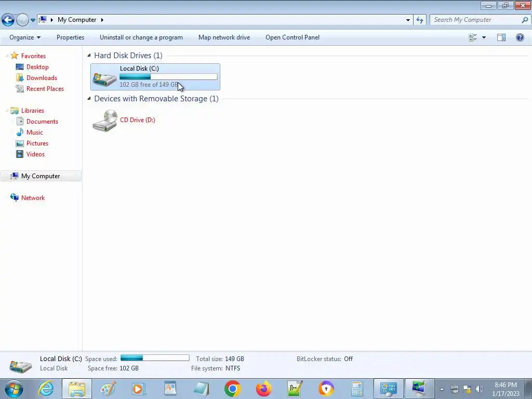The width and height of the screenshot is (532, 399).
Task: Open the Organize menu
Action: coord(25,37)
